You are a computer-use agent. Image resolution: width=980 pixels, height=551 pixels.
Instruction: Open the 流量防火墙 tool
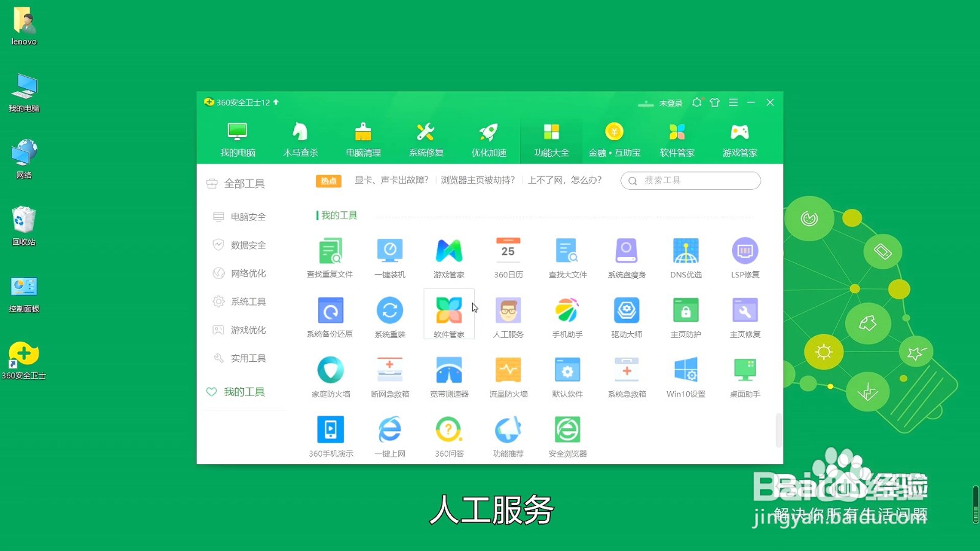(x=508, y=377)
